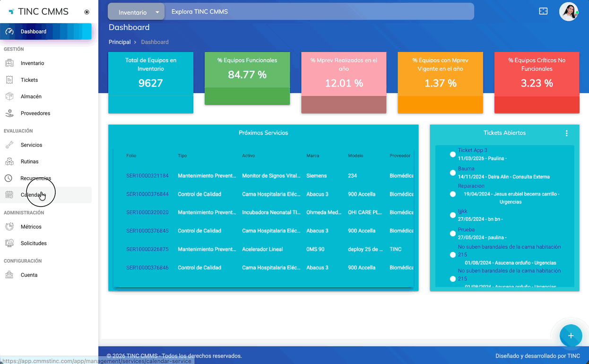The image size is (589, 364).
Task: Click the floating plus action button
Action: 571,336
